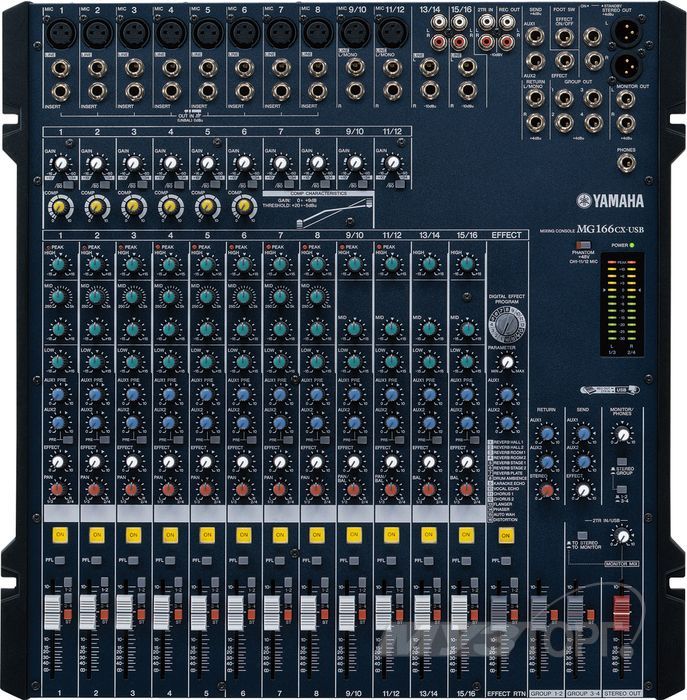
Task: Click the FOOT SW effect on/off jack
Action: click(x=565, y=38)
